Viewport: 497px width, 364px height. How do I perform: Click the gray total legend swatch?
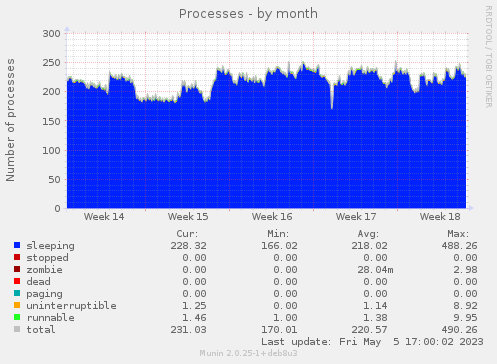pos(17,329)
